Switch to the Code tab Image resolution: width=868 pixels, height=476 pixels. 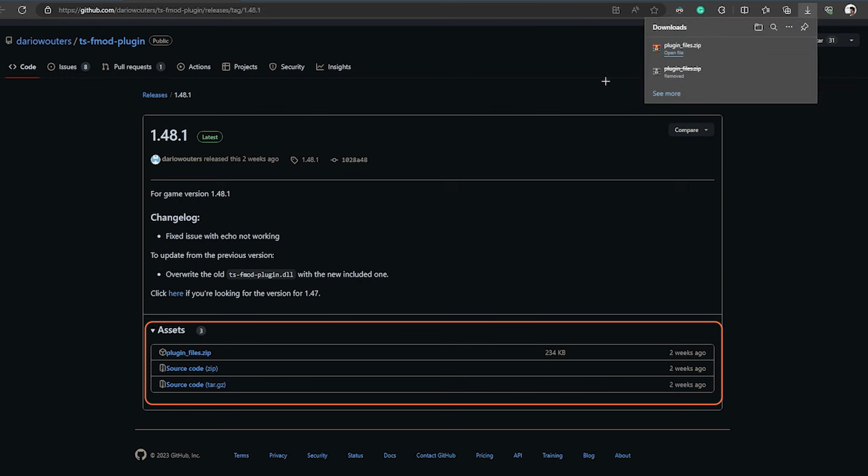[x=22, y=66]
